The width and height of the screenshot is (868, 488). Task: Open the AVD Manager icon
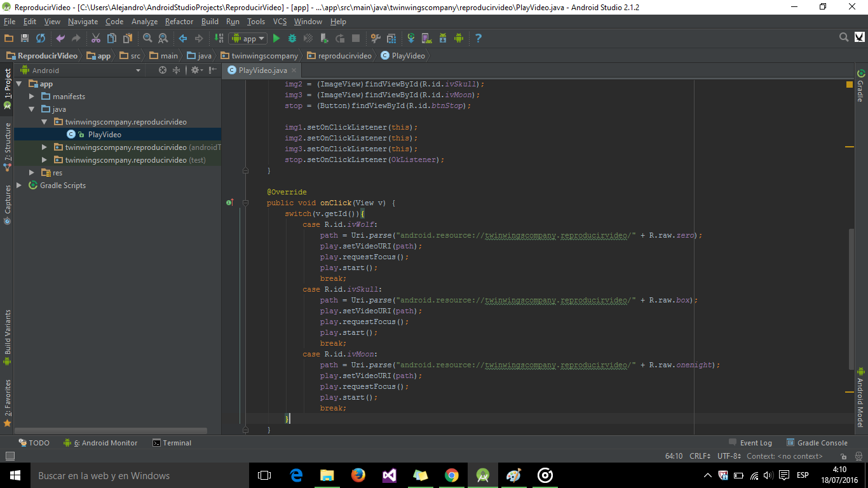427,38
